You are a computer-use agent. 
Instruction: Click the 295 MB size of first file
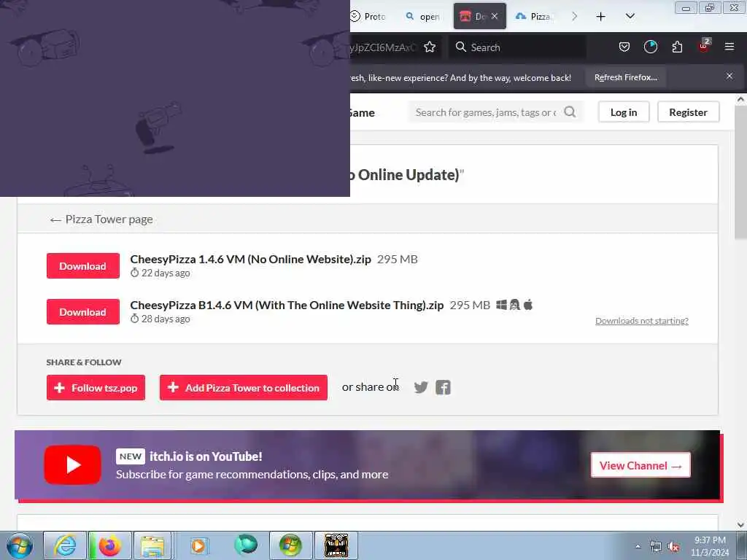[398, 260]
